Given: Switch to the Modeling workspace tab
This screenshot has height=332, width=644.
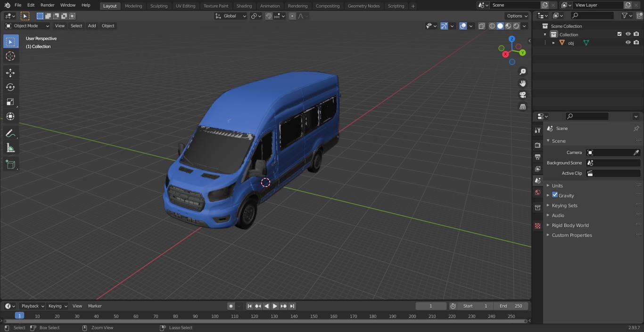Looking at the screenshot, I should [x=133, y=6].
